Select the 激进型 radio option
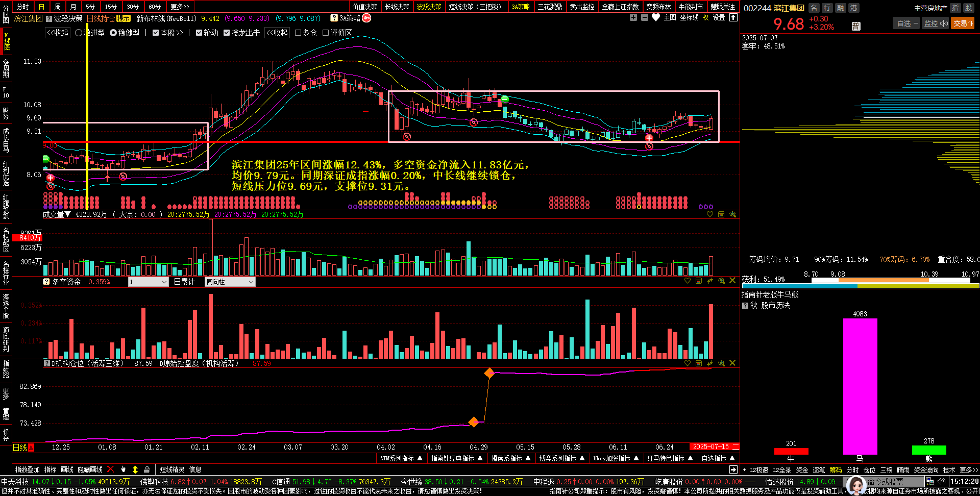 90,33
